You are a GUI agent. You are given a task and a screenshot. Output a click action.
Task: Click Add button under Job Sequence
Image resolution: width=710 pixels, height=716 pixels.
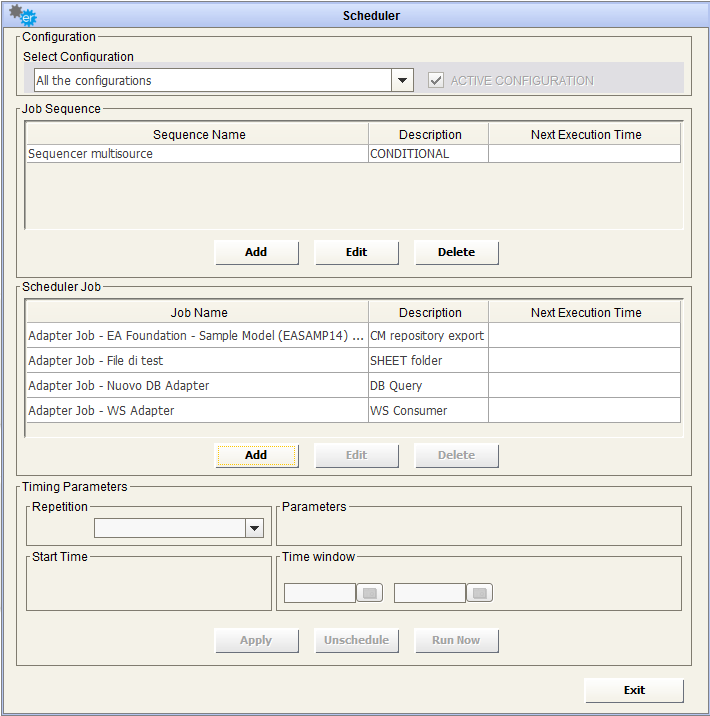coord(256,252)
